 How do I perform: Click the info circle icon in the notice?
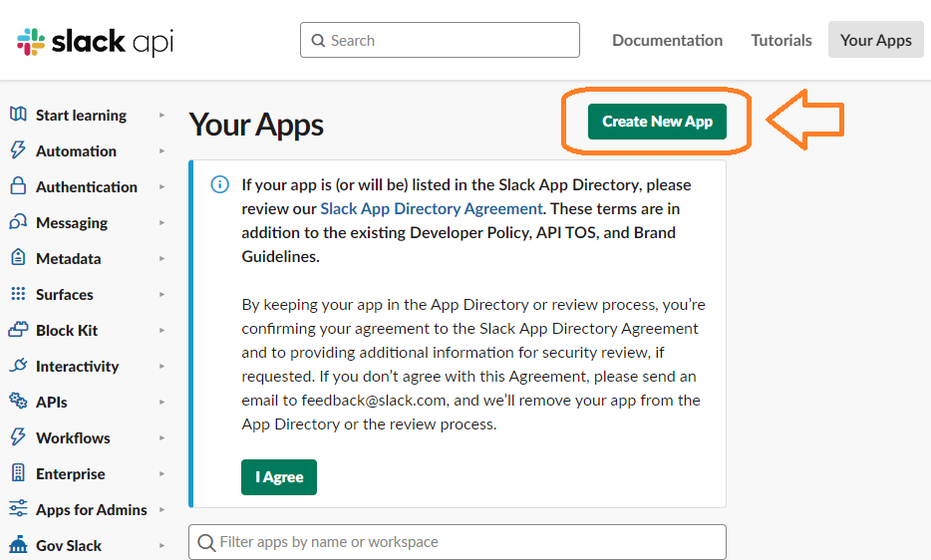pos(219,184)
